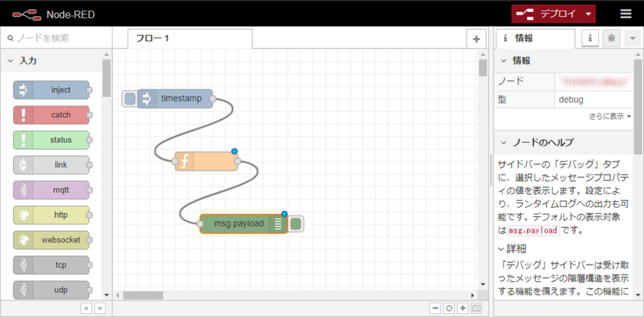
Task: Collapse the ノードのヘルプ section
Action: [x=504, y=143]
